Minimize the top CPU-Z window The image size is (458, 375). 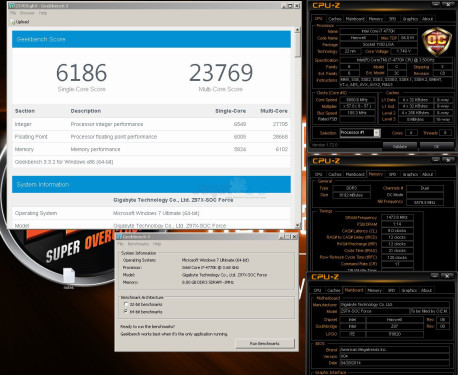pos(437,4)
